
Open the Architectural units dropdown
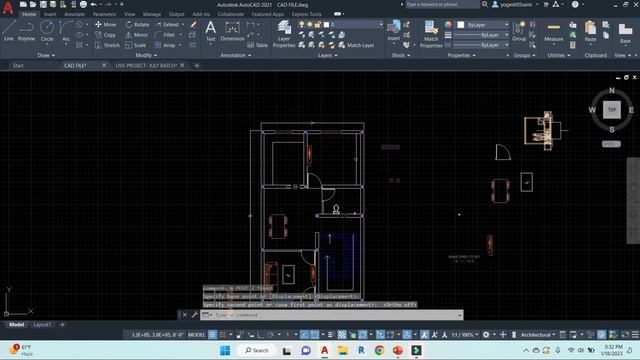pyautogui.click(x=538, y=335)
